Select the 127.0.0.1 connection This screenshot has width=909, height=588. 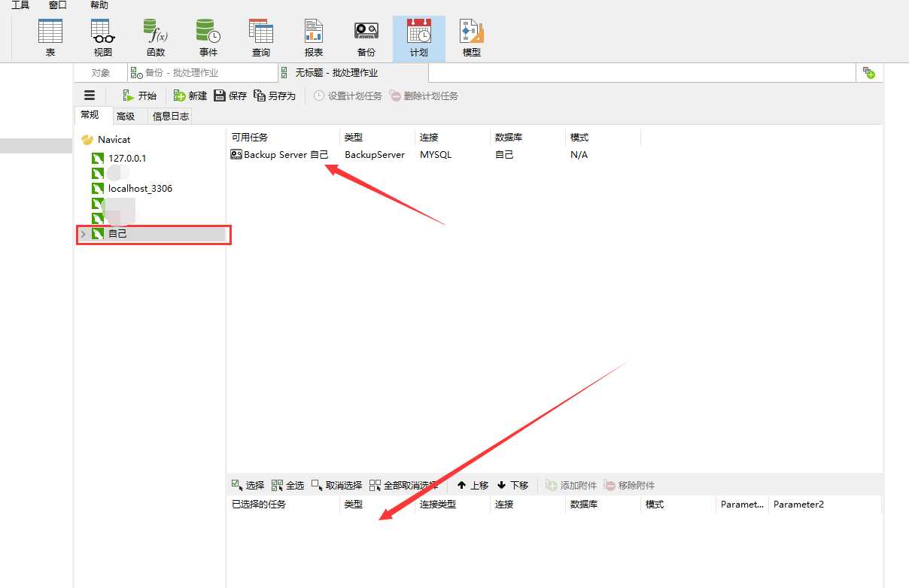[119, 158]
